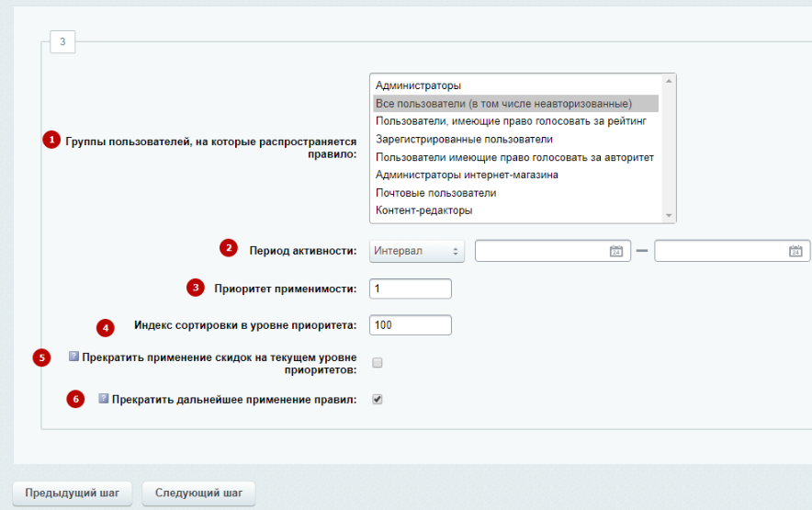Click help icon beside 'Прекратить применение скидок'

coord(74,357)
